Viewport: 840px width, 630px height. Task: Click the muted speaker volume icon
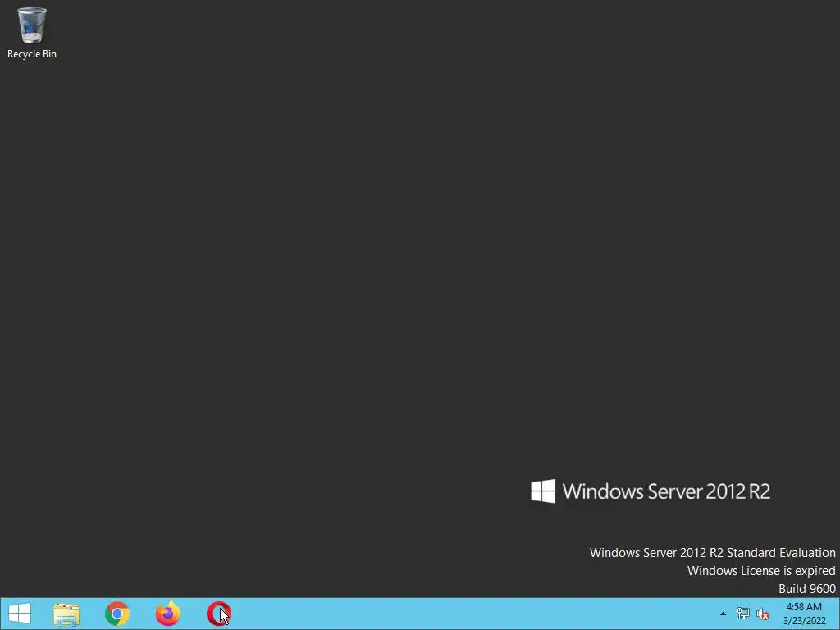coord(762,614)
